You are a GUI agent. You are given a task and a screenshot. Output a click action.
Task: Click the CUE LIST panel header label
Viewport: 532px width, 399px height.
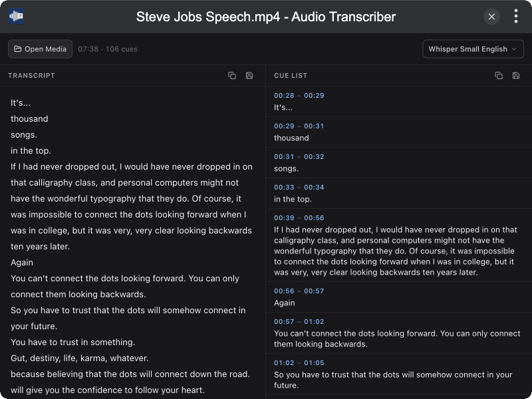pyautogui.click(x=291, y=76)
